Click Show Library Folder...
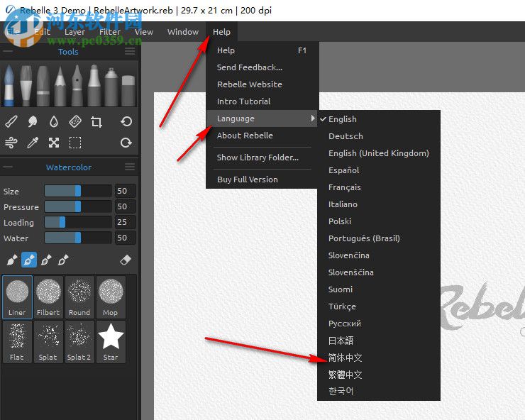The image size is (525, 420). pyautogui.click(x=262, y=157)
